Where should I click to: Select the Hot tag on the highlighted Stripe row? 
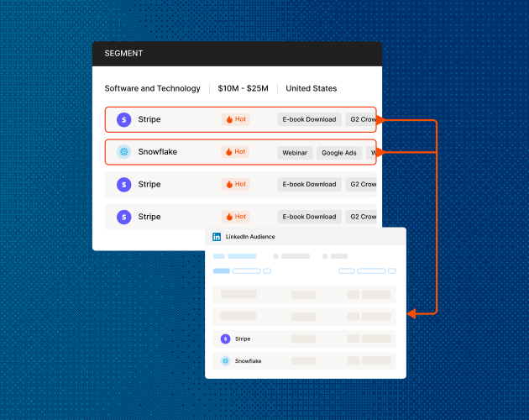coord(236,119)
